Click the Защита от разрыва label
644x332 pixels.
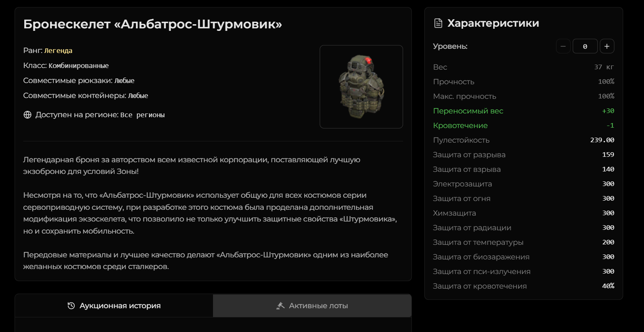[x=469, y=155]
